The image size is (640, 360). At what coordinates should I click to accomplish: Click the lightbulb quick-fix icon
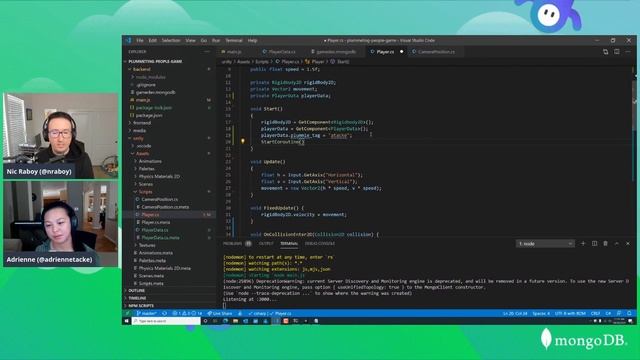pyautogui.click(x=242, y=141)
